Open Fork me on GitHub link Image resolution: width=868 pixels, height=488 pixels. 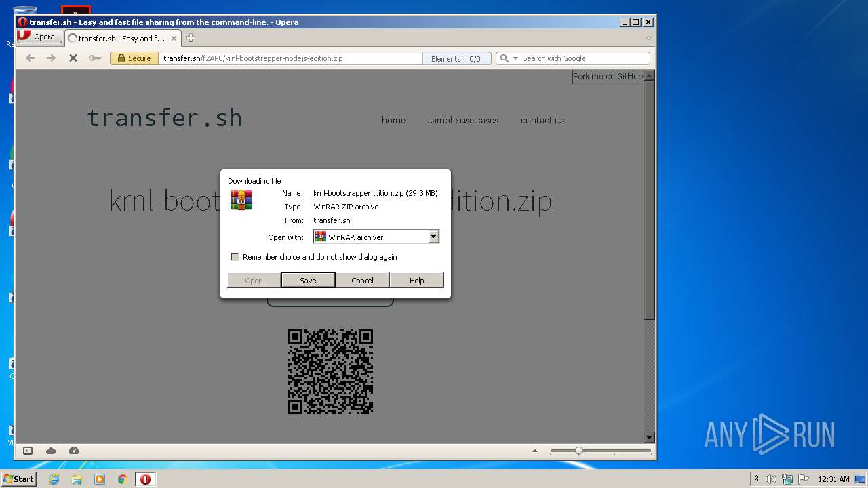[x=608, y=77]
